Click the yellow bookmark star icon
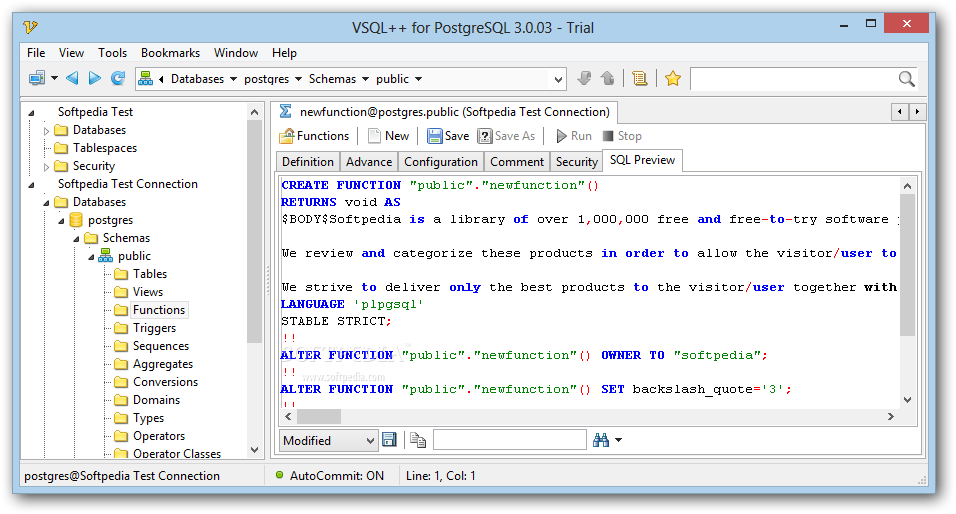956x514 pixels. click(673, 78)
